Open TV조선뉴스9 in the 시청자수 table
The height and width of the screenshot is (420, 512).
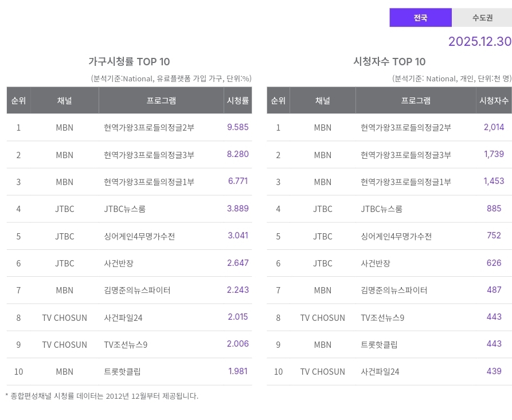pyautogui.click(x=383, y=317)
